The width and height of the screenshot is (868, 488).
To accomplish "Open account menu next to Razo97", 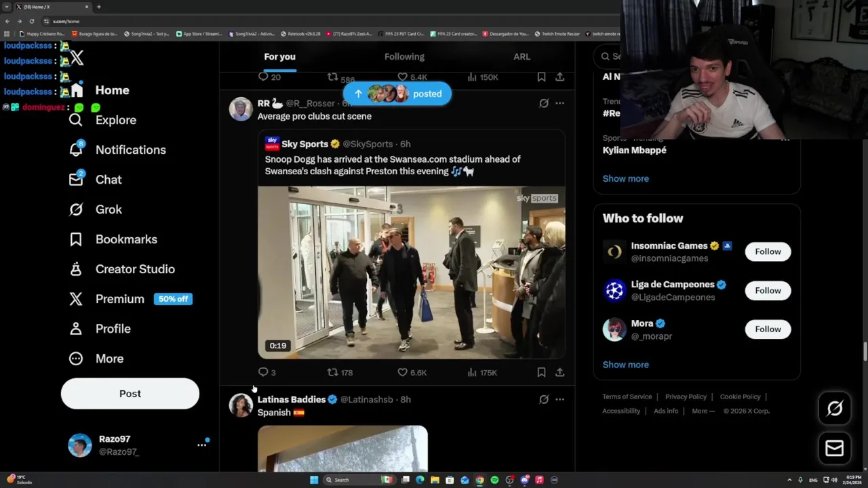I will point(201,445).
